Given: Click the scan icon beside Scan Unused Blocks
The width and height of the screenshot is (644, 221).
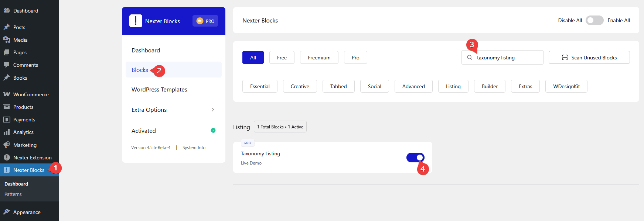Looking at the screenshot, I should pos(565,58).
